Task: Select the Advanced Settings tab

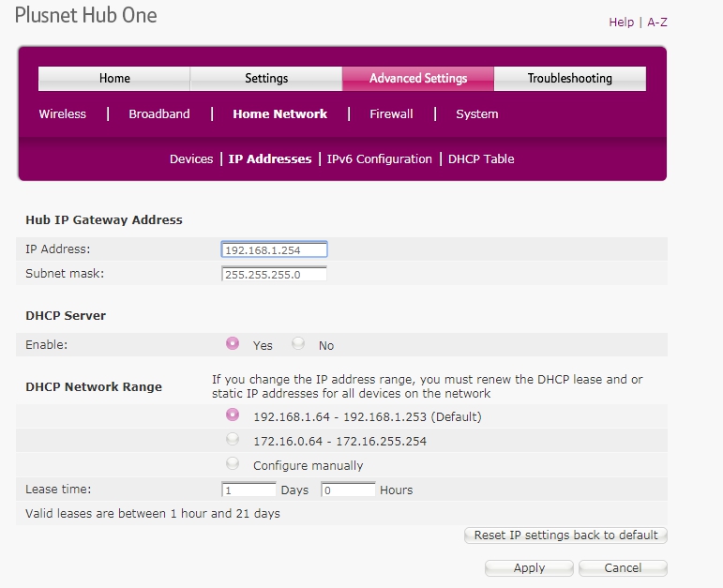Action: click(x=417, y=79)
